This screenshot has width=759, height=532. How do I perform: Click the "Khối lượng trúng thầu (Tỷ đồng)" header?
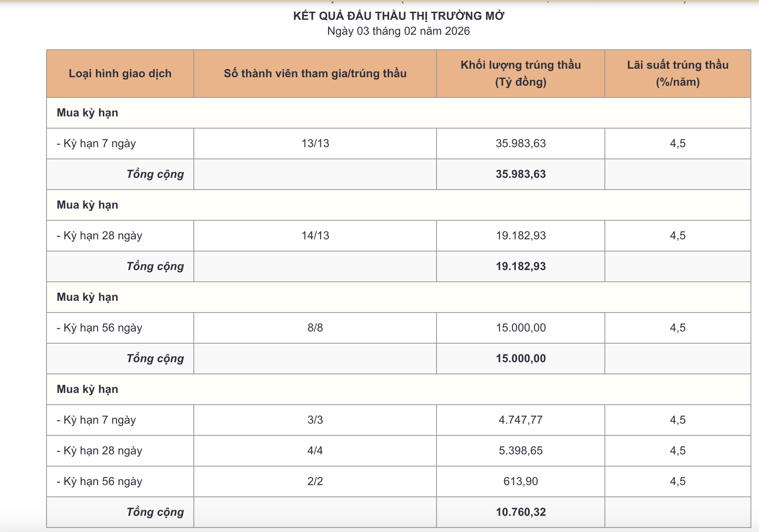(x=521, y=74)
